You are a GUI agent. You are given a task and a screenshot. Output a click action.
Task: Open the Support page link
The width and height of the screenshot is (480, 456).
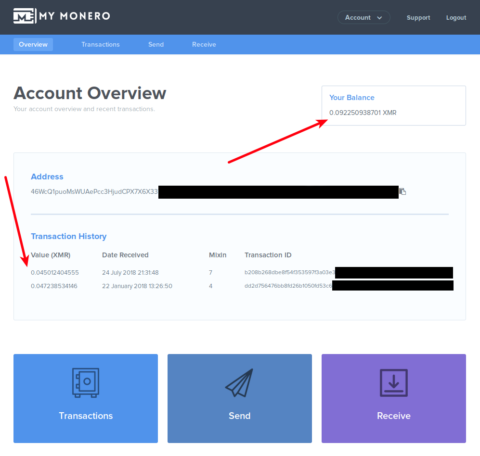point(418,18)
